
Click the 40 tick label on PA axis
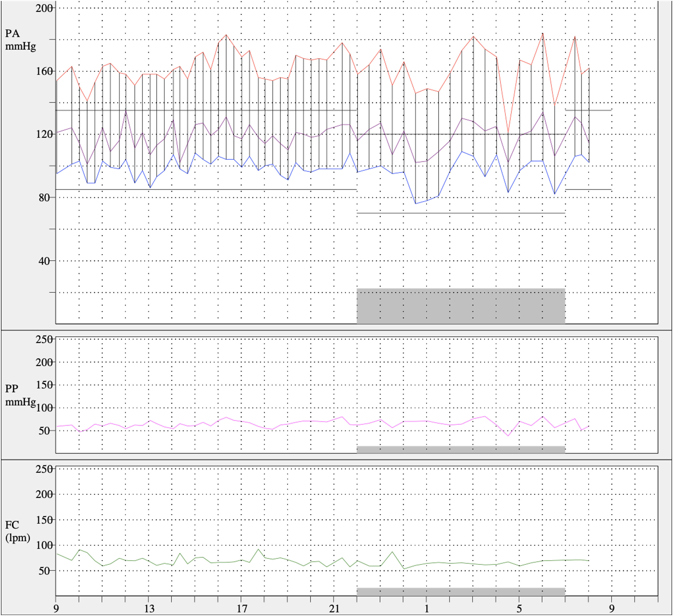click(x=44, y=261)
